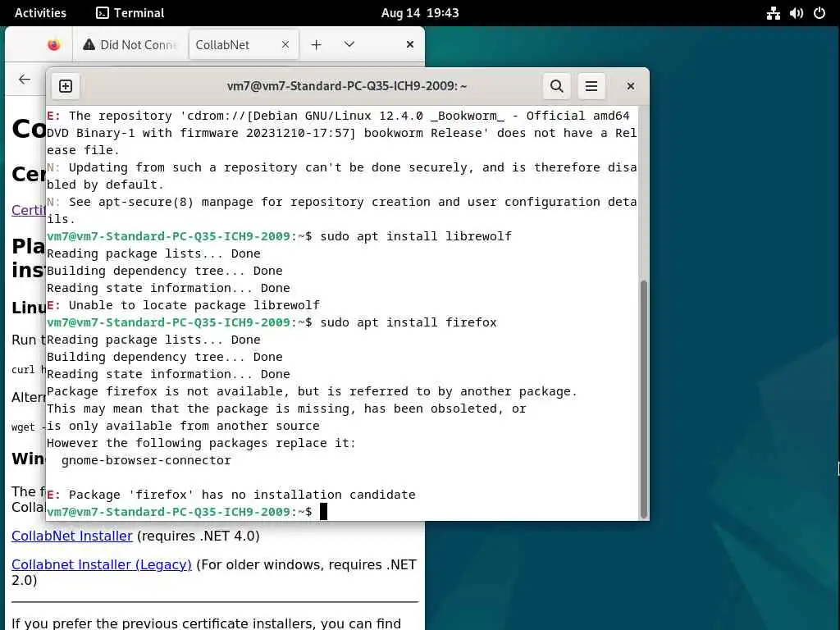The width and height of the screenshot is (840, 630).
Task: Open the CollabNet Installer link
Action: coord(72,536)
